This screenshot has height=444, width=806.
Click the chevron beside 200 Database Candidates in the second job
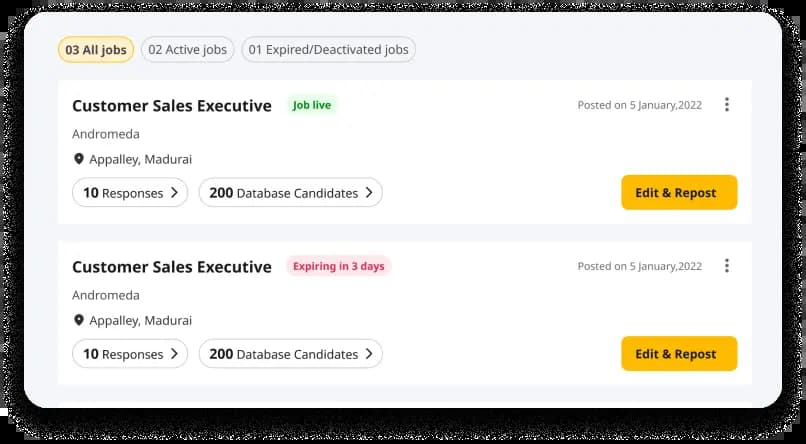coord(369,354)
